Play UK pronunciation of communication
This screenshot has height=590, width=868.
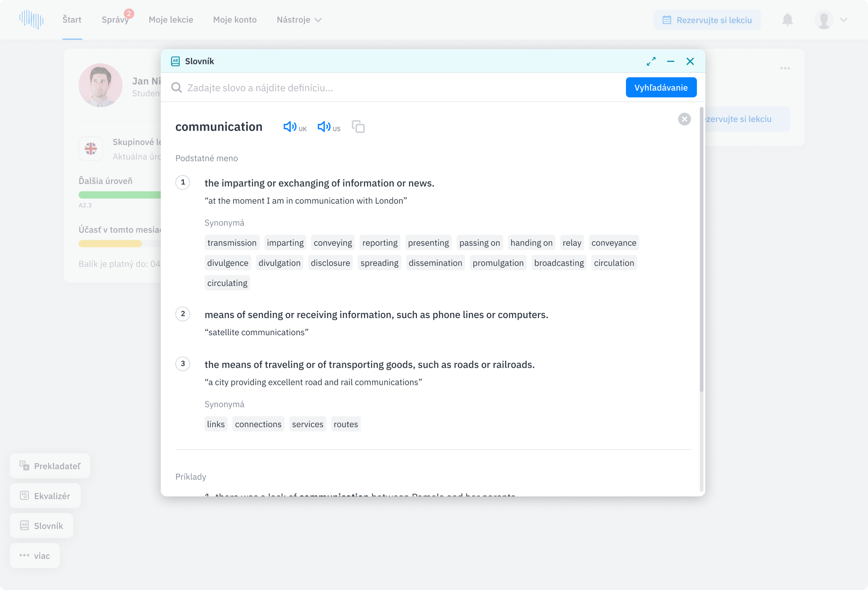click(x=290, y=127)
